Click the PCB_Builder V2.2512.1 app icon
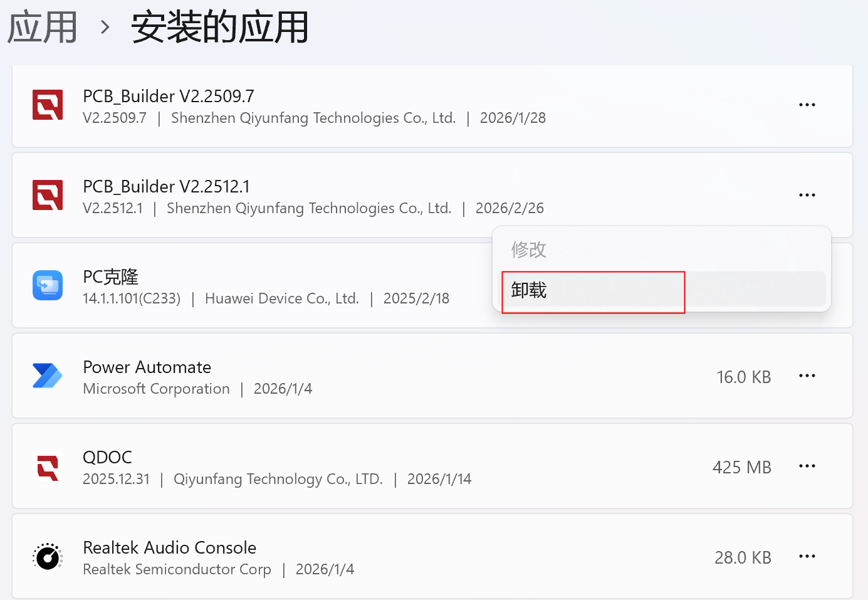 click(48, 195)
